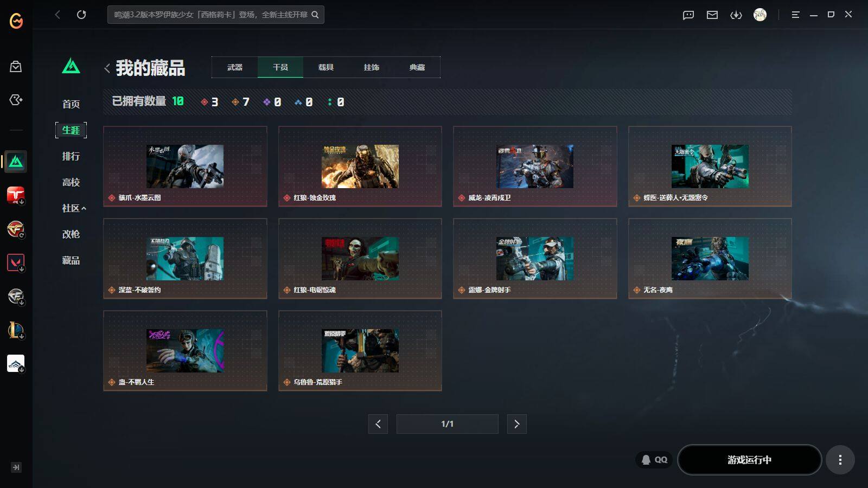Go to the next page of items
This screenshot has height=488, width=868.
pyautogui.click(x=517, y=424)
